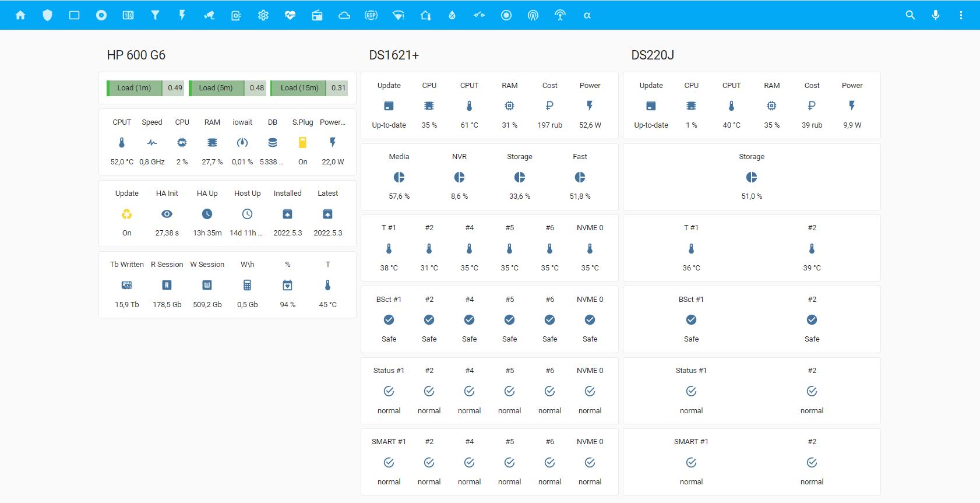Open the Wi-Fi alert tab icon
The width and height of the screenshot is (980, 503).
coord(399,15)
